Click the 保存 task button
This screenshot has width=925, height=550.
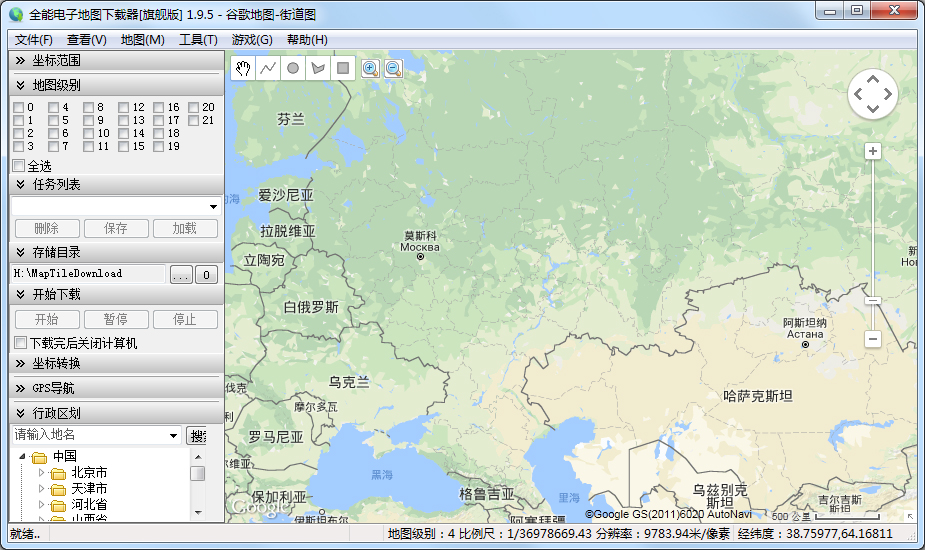(116, 228)
